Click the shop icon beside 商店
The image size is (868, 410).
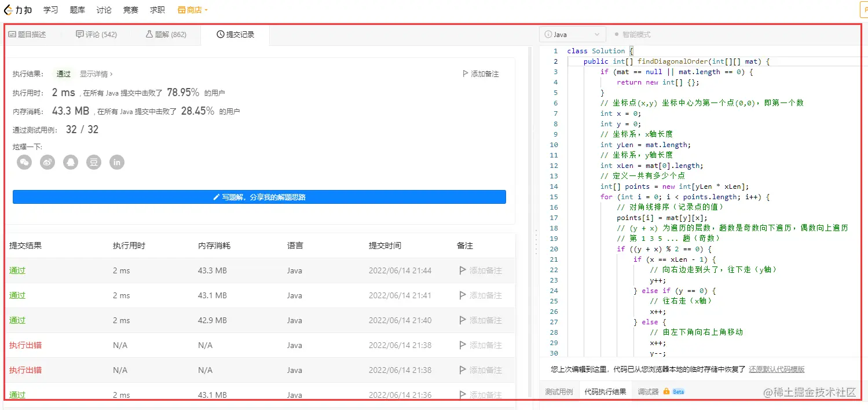182,10
